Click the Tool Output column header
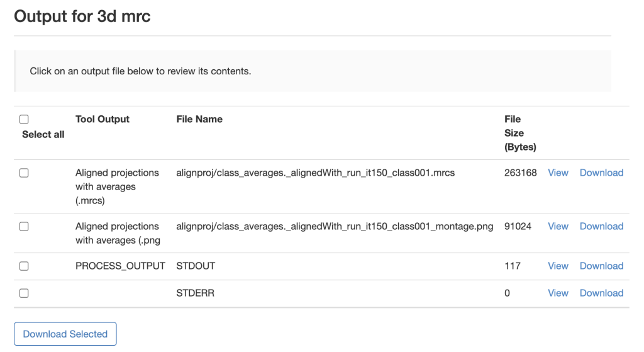 pos(103,119)
